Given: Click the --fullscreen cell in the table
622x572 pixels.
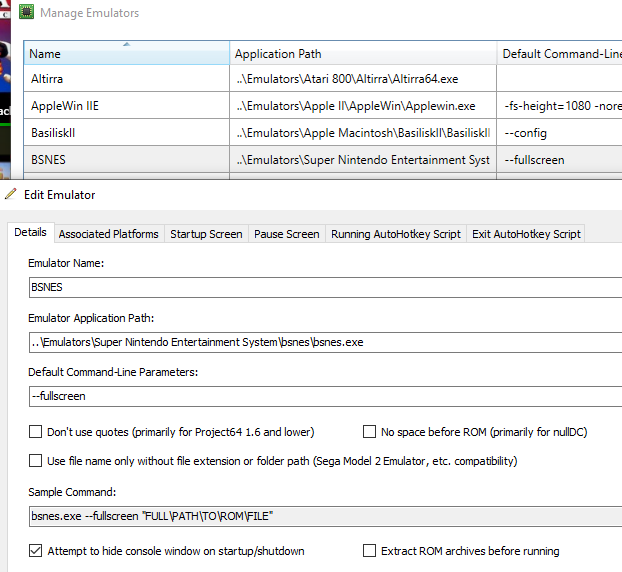Looking at the screenshot, I should 559,159.
